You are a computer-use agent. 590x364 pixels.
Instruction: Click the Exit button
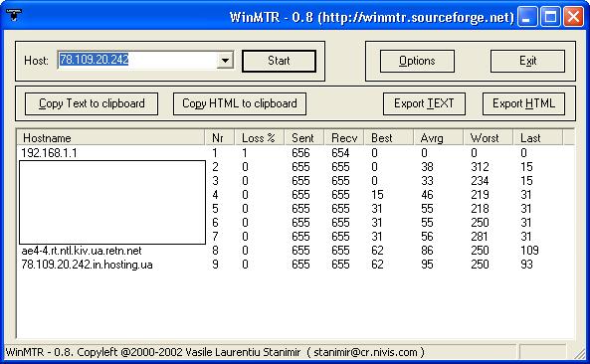(x=527, y=61)
